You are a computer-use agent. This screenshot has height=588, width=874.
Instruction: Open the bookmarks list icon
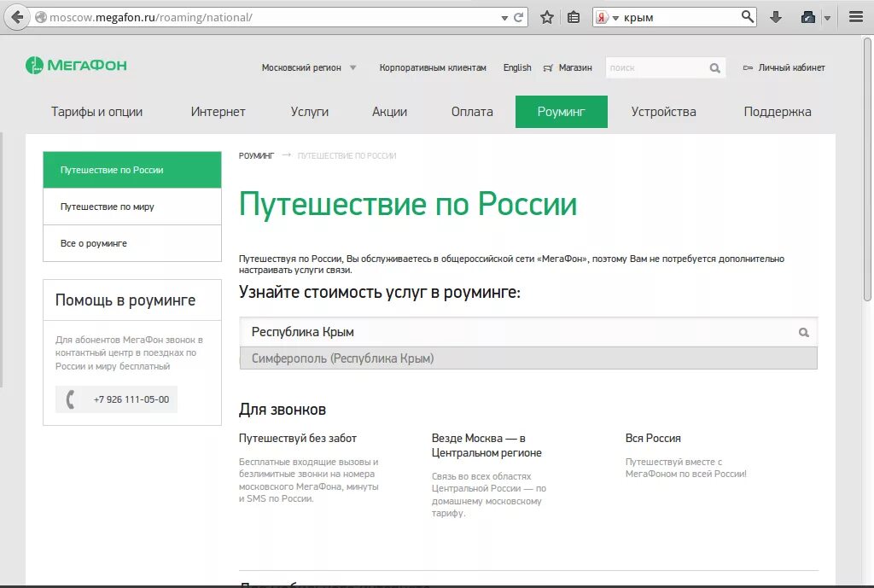574,17
